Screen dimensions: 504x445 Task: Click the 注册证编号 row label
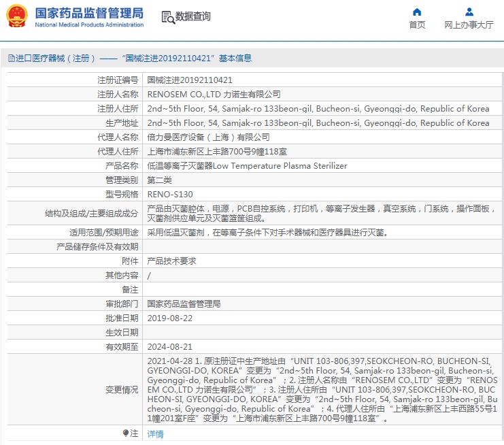118,80
